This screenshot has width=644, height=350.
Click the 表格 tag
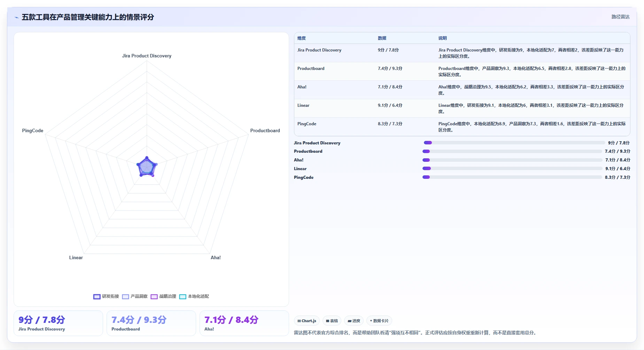tap(332, 321)
